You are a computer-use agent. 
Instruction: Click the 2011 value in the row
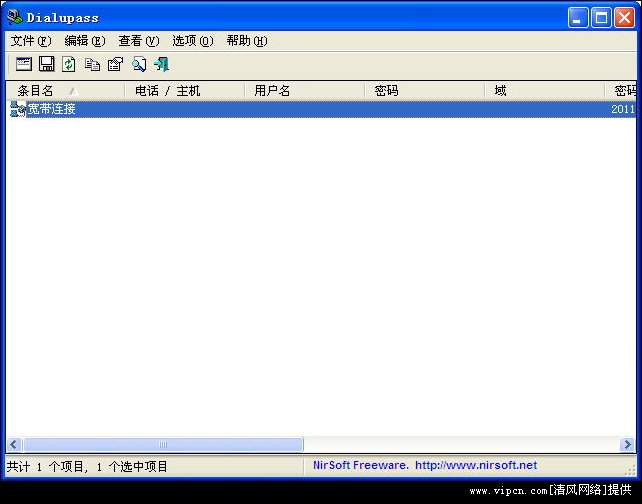click(623, 109)
